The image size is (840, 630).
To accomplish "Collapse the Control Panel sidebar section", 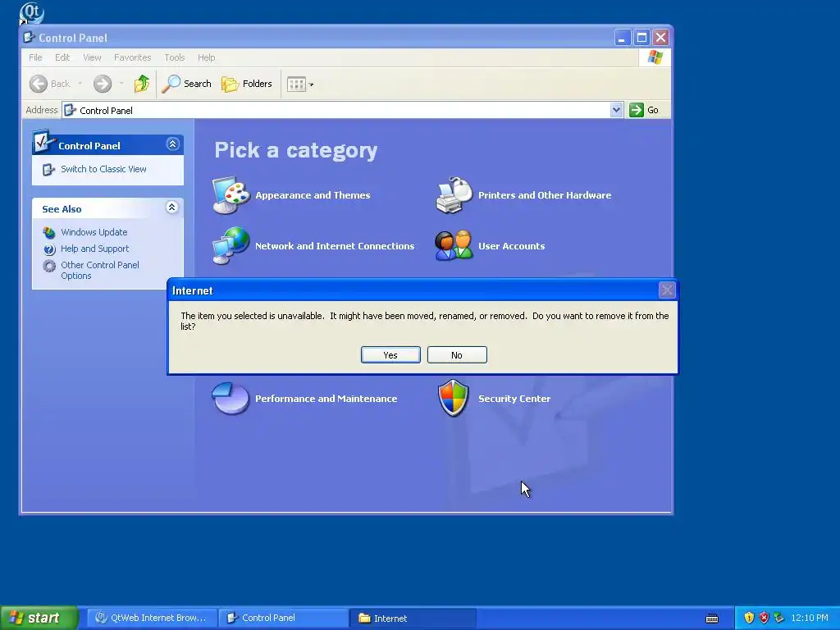I will (x=172, y=144).
